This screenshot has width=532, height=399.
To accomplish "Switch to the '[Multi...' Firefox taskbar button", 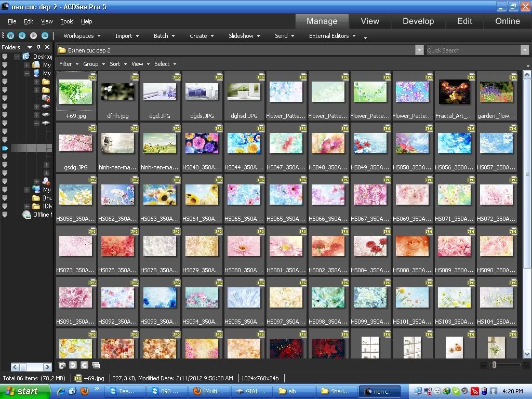I will point(210,391).
